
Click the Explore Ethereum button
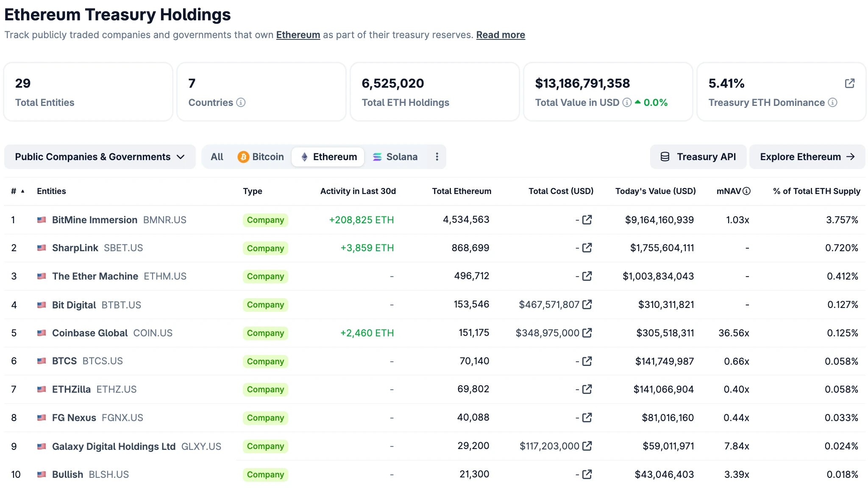807,157
